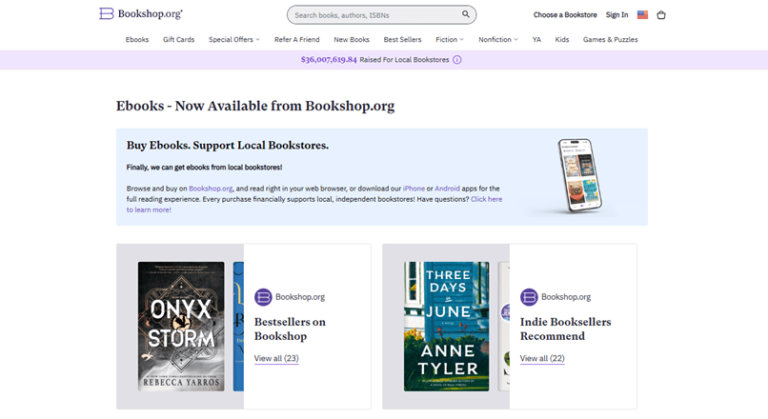Open the Kids category
Viewport: 768px width, 419px height.
coord(562,40)
